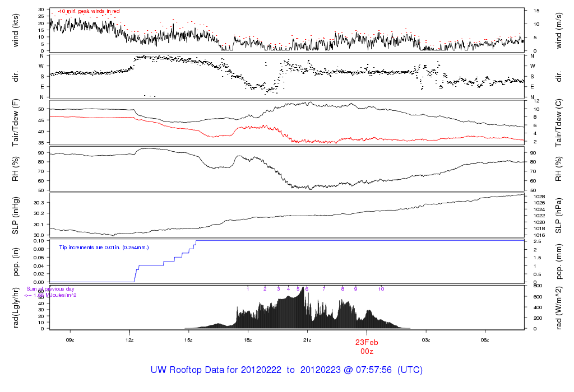Select the '-10 min. peak winds in red' note
574x392 pixels.
(x=89, y=11)
